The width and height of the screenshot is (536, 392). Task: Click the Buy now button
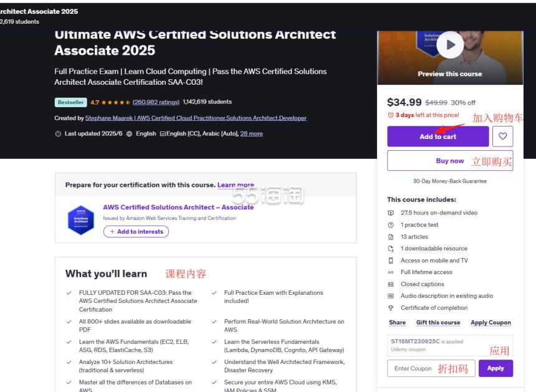pyautogui.click(x=450, y=161)
